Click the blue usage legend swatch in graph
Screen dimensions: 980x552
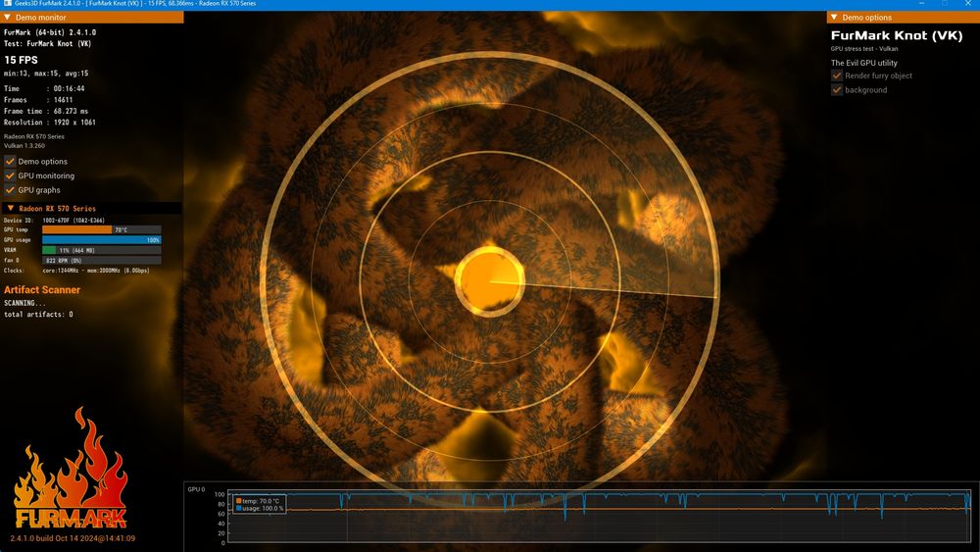239,508
